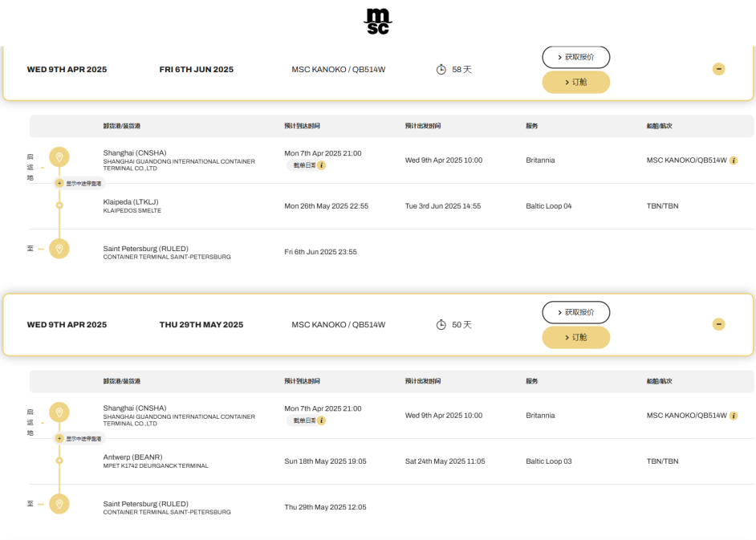This screenshot has width=756, height=540.
Task: Click Shanghai origin pin in the 58天 itinerary
Action: click(x=59, y=156)
